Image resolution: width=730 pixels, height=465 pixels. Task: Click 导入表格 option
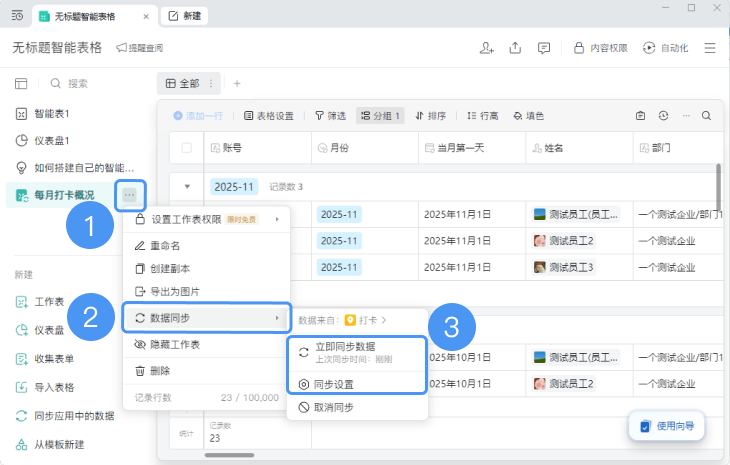[45, 387]
